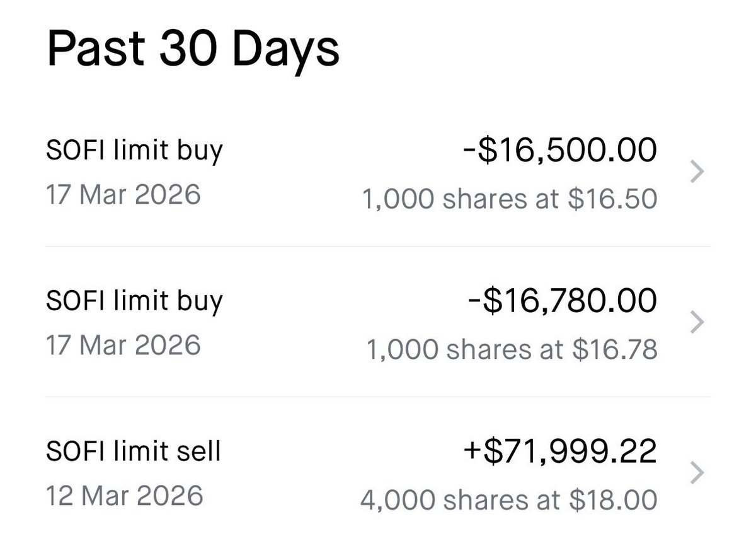Select the 'SOFI limit buy' title above -$16,500.00
Image resolution: width=756 pixels, height=541 pixels.
pyautogui.click(x=134, y=151)
